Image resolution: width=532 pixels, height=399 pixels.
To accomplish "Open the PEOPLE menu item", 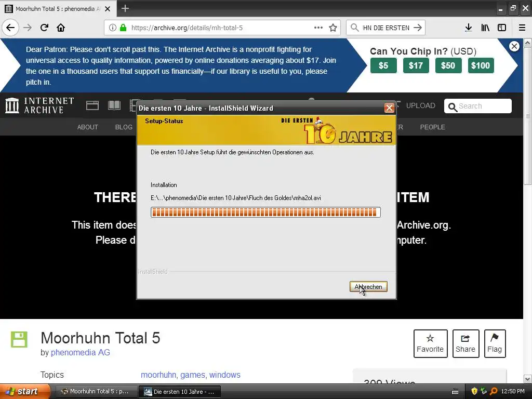I will [433, 127].
